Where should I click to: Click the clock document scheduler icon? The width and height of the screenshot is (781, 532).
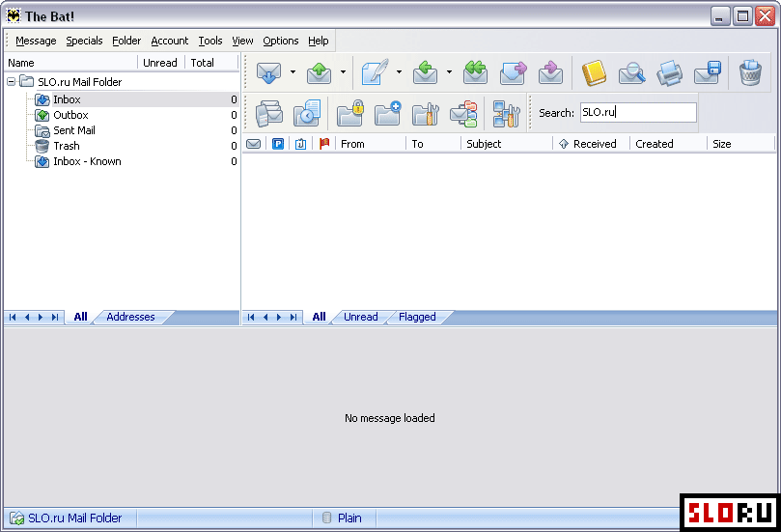307,113
